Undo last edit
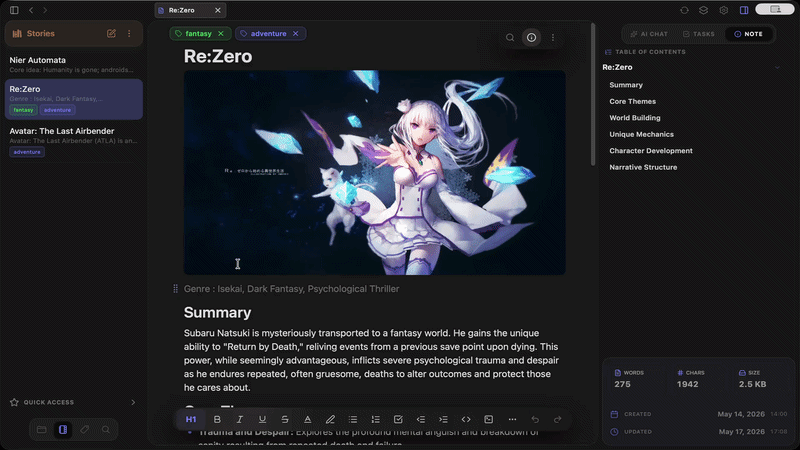The image size is (800, 450). point(535,419)
